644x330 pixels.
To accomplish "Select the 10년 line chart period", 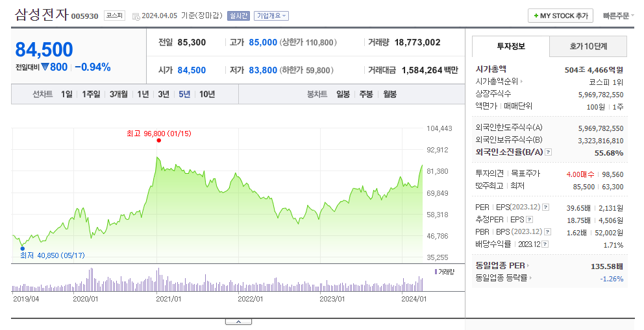I will point(207,94).
